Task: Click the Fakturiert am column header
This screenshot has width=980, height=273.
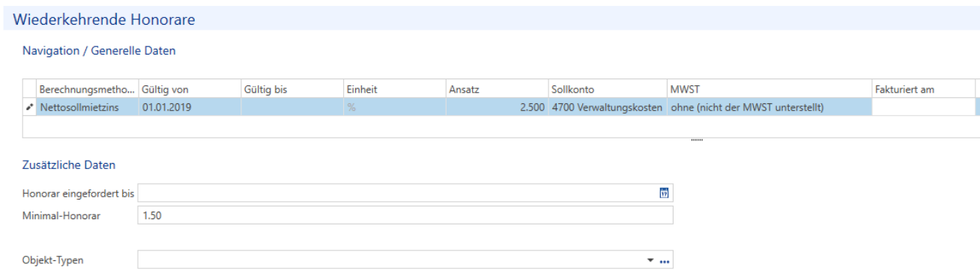Action: (x=924, y=89)
